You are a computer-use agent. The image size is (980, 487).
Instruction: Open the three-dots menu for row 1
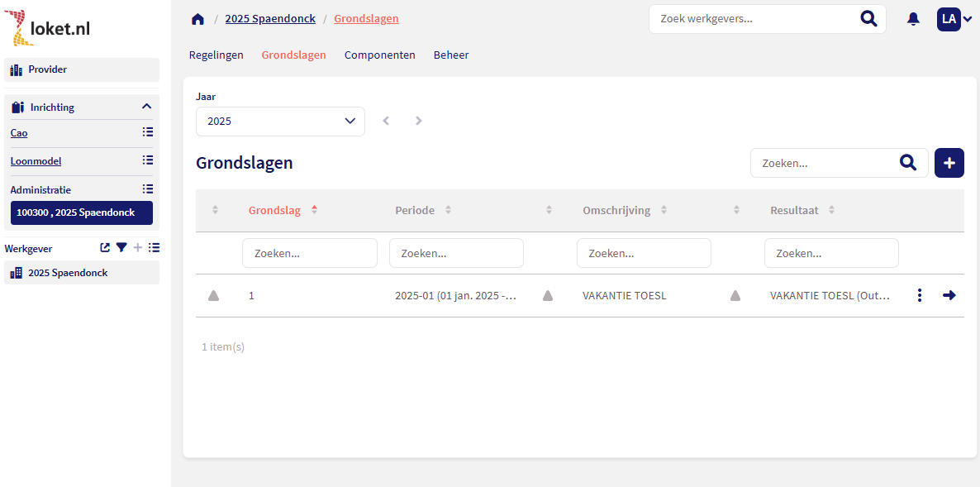tap(919, 295)
